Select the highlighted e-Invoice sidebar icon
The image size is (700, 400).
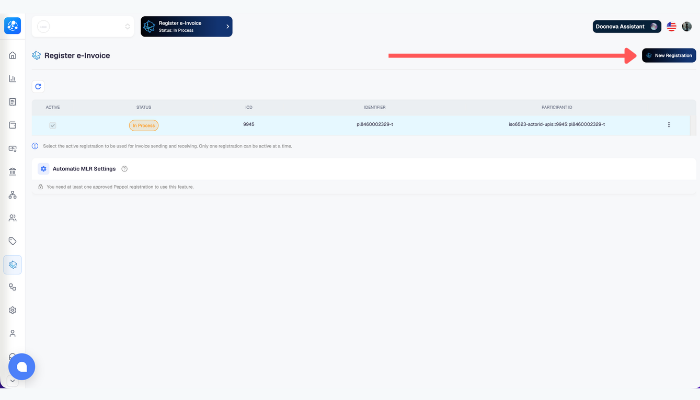pyautogui.click(x=12, y=265)
